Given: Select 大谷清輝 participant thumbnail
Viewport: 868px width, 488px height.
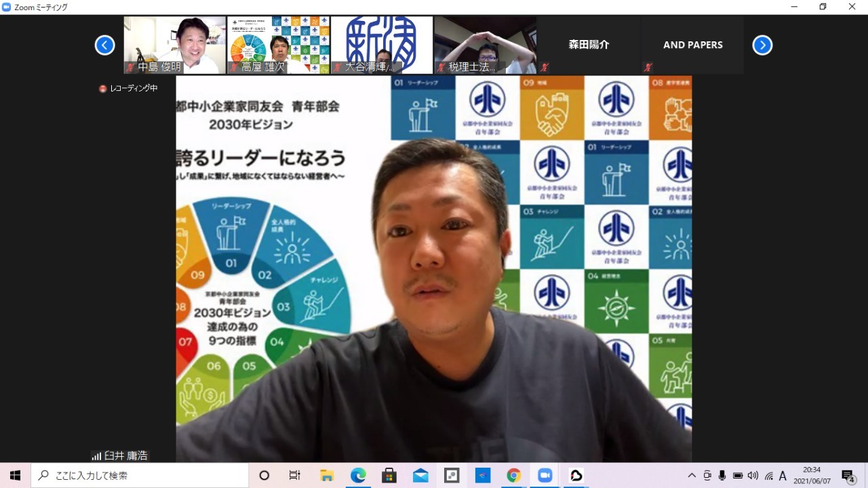Looking at the screenshot, I should pyautogui.click(x=382, y=45).
